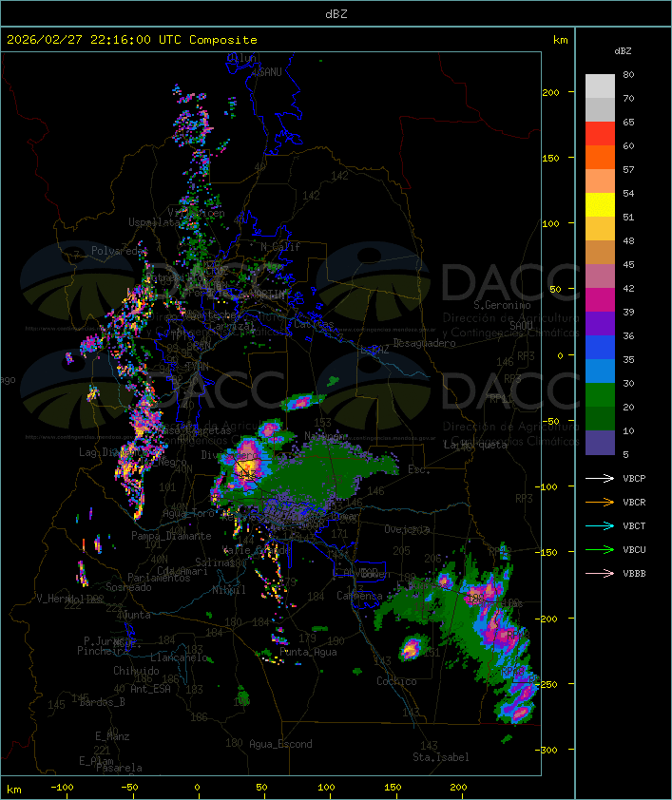This screenshot has width=672, height=800.
Task: Click the orange VBCR arrow icon
Action: tap(600, 502)
